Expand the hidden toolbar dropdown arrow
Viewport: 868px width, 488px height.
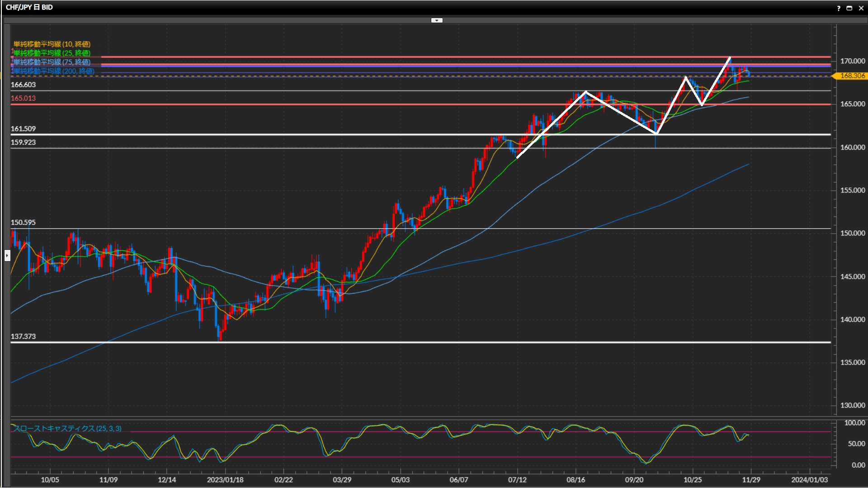pos(437,20)
